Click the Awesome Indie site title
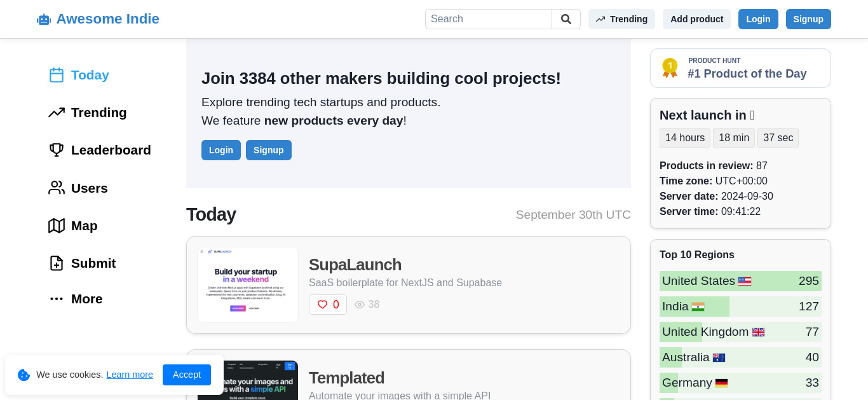Screen dimensions: 868x400 tap(108, 19)
